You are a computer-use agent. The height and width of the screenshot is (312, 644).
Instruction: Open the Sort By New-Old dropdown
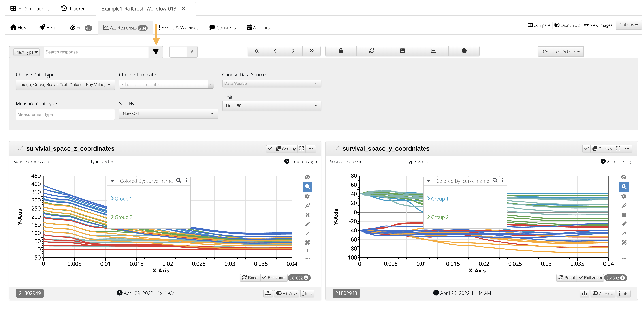click(168, 113)
